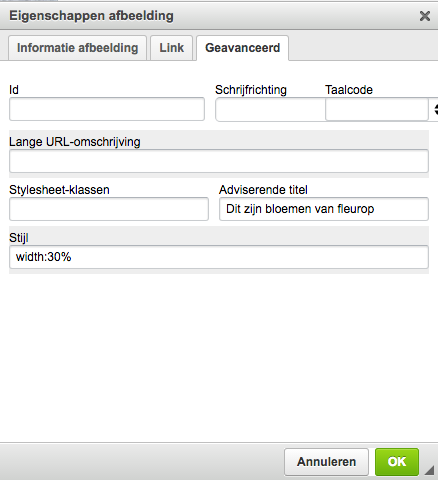Focus the Id text field
Image resolution: width=438 pixels, height=480 pixels.
point(107,109)
